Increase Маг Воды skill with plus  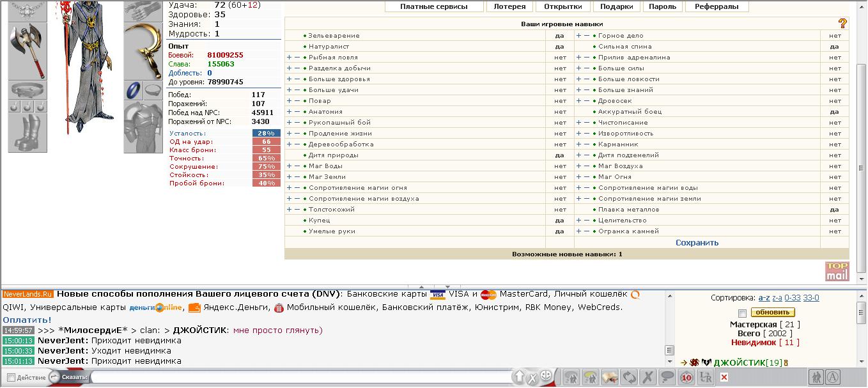289,166
